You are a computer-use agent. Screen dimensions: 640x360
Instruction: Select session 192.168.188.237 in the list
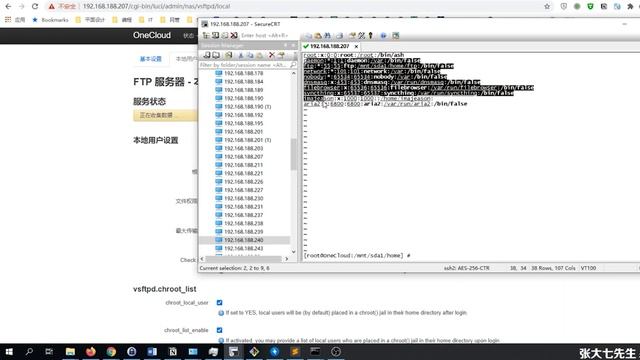coord(243,215)
